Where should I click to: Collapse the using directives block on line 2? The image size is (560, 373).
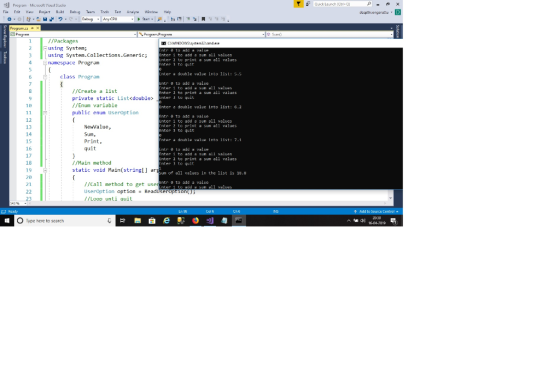(x=45, y=48)
